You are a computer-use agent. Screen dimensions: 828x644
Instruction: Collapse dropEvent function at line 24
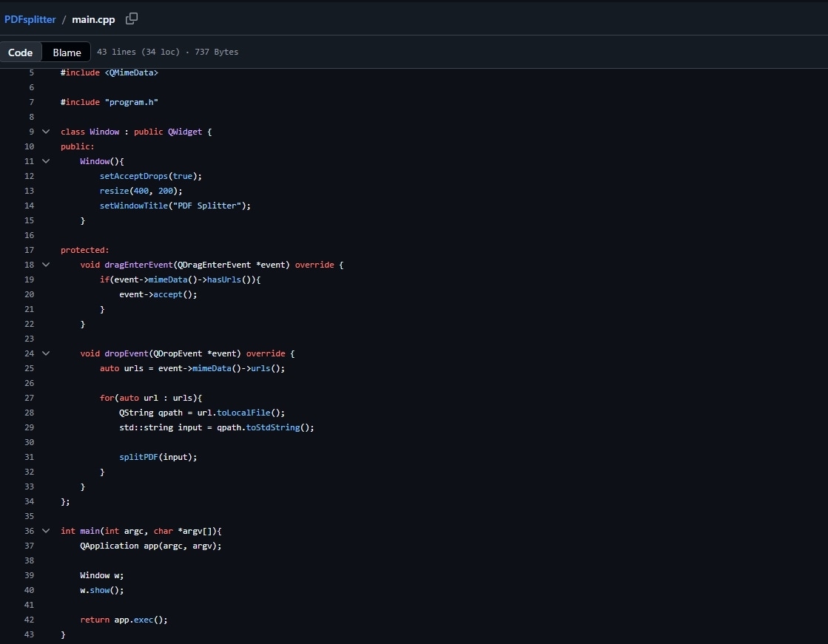tap(46, 353)
